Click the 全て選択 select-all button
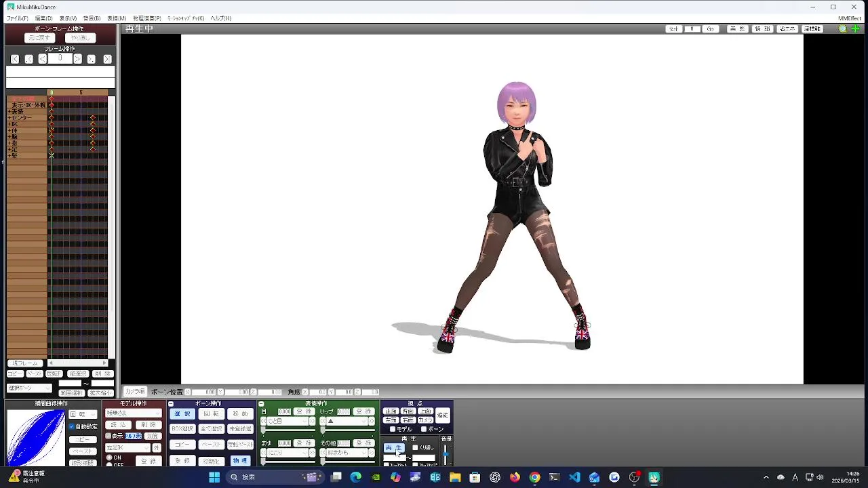The width and height of the screenshot is (868, 488). coord(211,429)
